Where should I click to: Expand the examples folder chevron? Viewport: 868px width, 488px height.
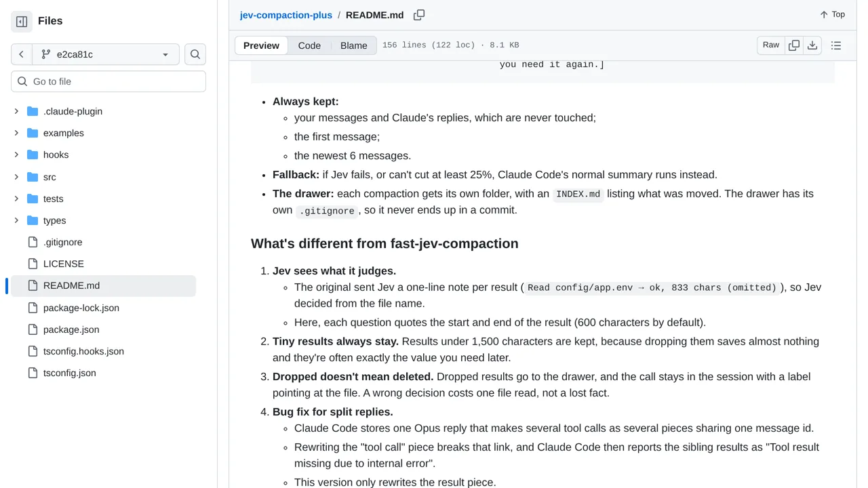click(16, 133)
